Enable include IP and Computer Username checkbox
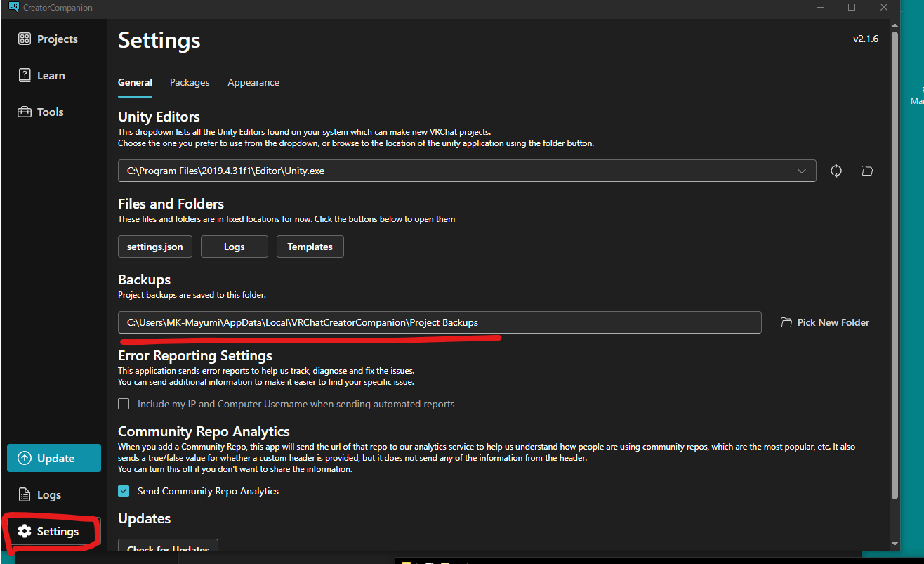Image resolution: width=924 pixels, height=564 pixels. [124, 404]
